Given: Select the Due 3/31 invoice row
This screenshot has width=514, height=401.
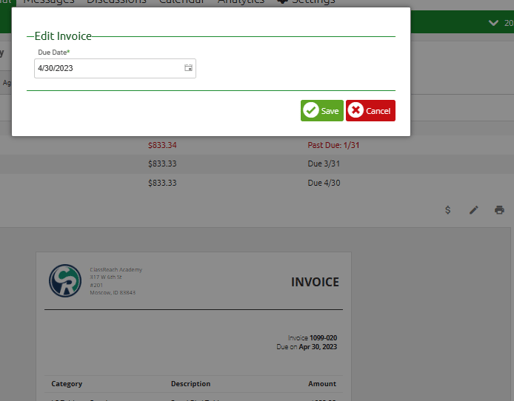Looking at the screenshot, I should tap(257, 164).
